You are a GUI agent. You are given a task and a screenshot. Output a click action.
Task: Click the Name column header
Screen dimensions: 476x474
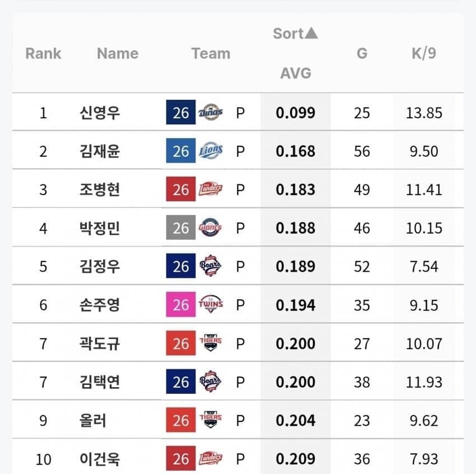point(118,53)
